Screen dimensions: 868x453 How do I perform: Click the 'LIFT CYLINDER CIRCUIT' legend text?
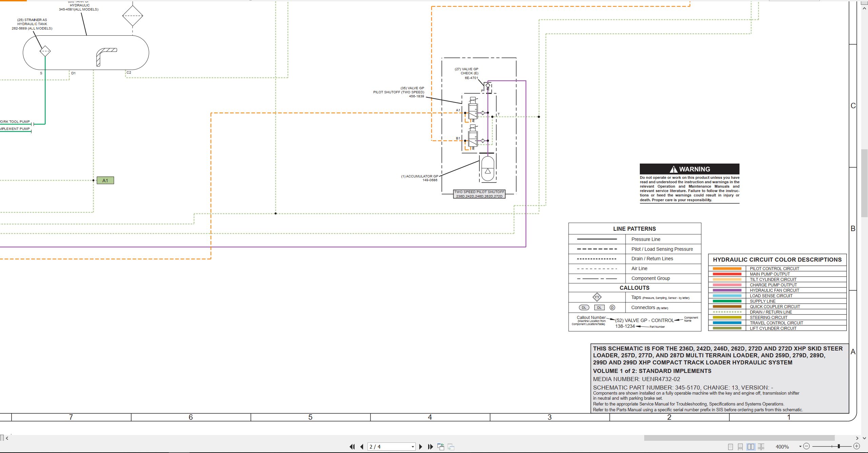point(773,328)
